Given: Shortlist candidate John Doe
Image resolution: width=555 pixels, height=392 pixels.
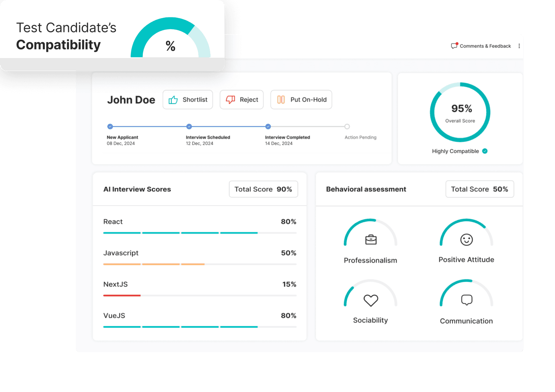Looking at the screenshot, I should pos(188,99).
